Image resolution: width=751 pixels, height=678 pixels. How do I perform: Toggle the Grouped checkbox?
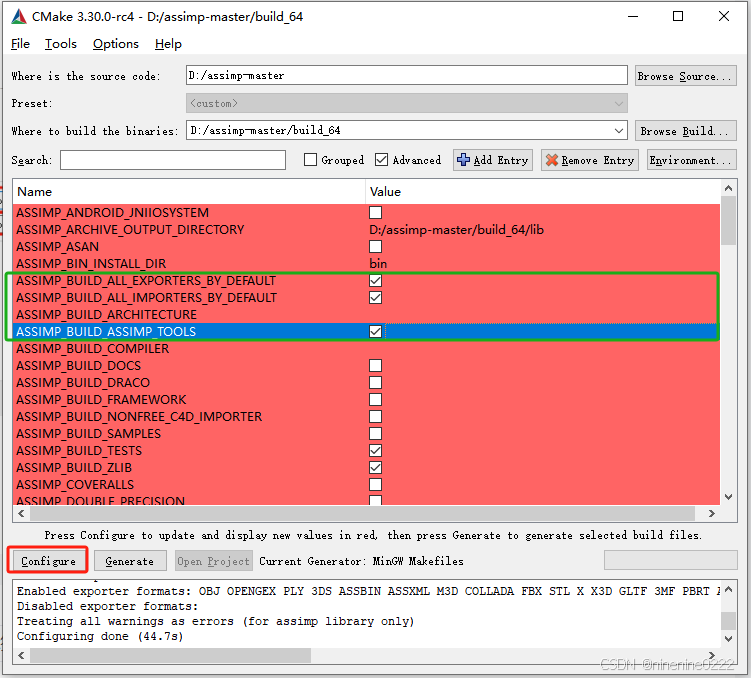310,160
